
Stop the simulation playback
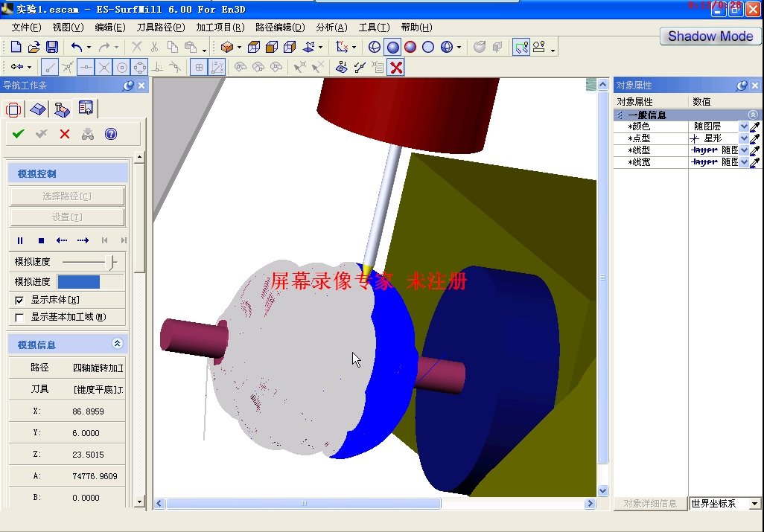click(42, 240)
